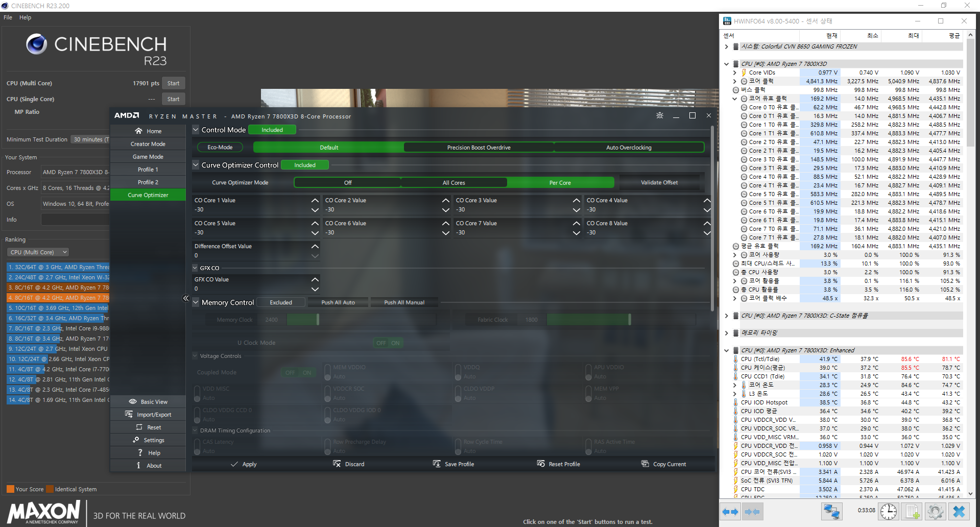Click HWiNFO collapse columns arrows icon
The height and width of the screenshot is (527, 980).
click(752, 512)
